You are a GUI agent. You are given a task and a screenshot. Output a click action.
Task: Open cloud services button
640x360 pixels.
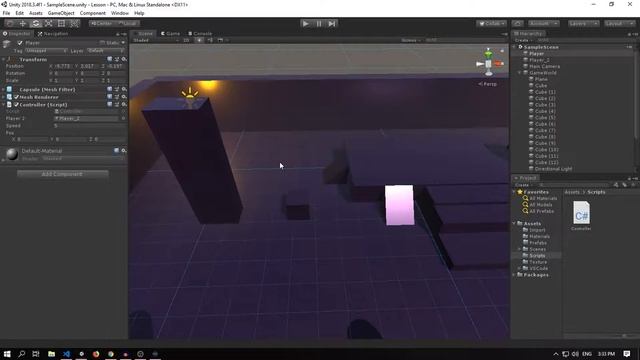(x=518, y=24)
